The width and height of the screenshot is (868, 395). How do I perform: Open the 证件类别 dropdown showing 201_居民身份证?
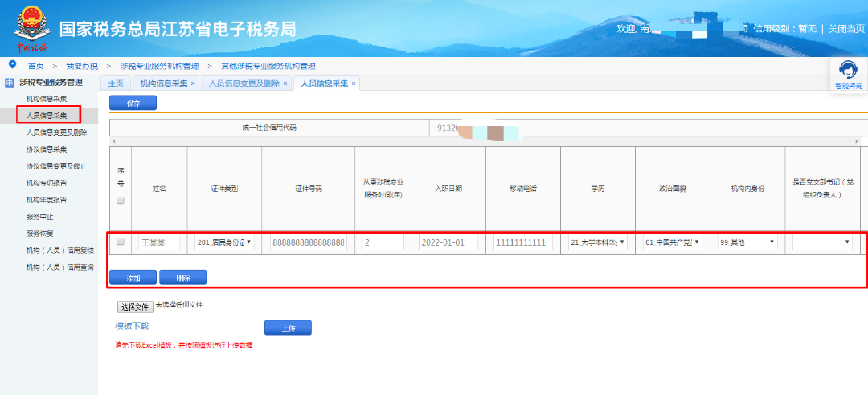coord(224,242)
